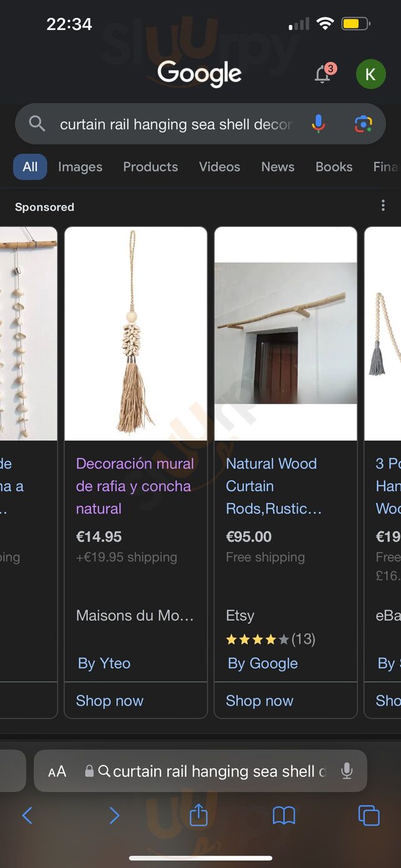Tap the address bar microphone icon

[347, 771]
